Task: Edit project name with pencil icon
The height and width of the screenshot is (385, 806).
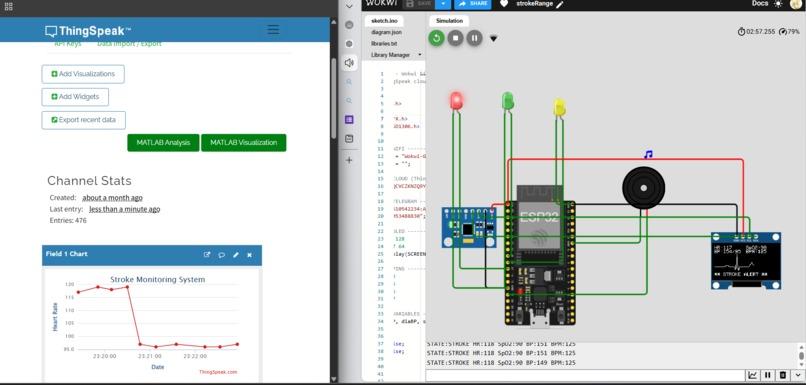Action: (559, 4)
